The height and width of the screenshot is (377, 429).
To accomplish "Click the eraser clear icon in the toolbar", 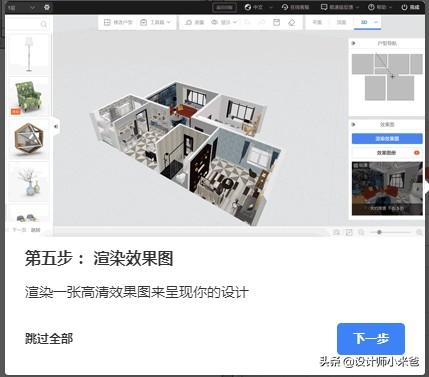I will [x=292, y=22].
